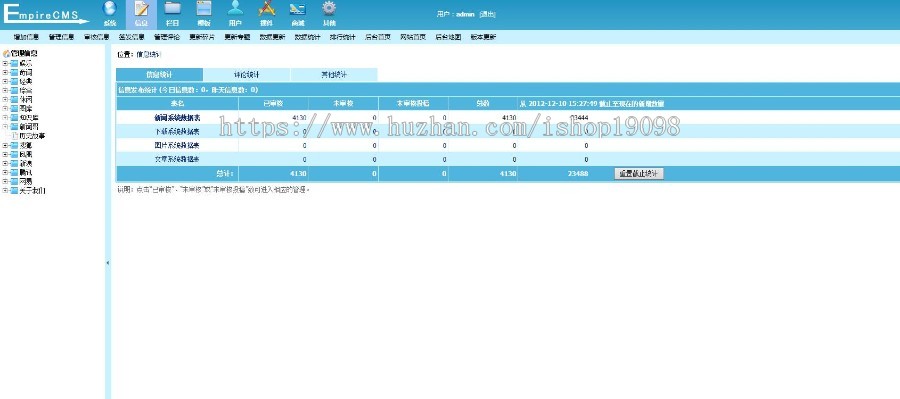Image resolution: width=900 pixels, height=399 pixels.
Task: Click the 退出 logout link
Action: click(x=487, y=14)
